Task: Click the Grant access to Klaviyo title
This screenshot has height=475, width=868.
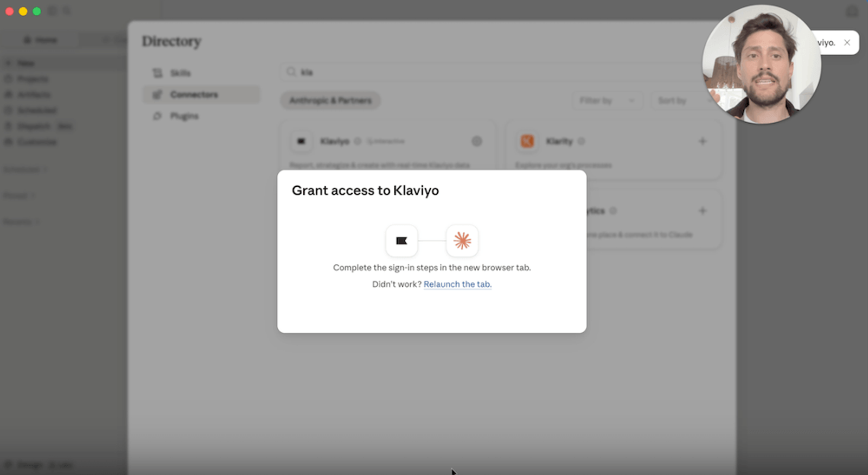Action: tap(365, 191)
